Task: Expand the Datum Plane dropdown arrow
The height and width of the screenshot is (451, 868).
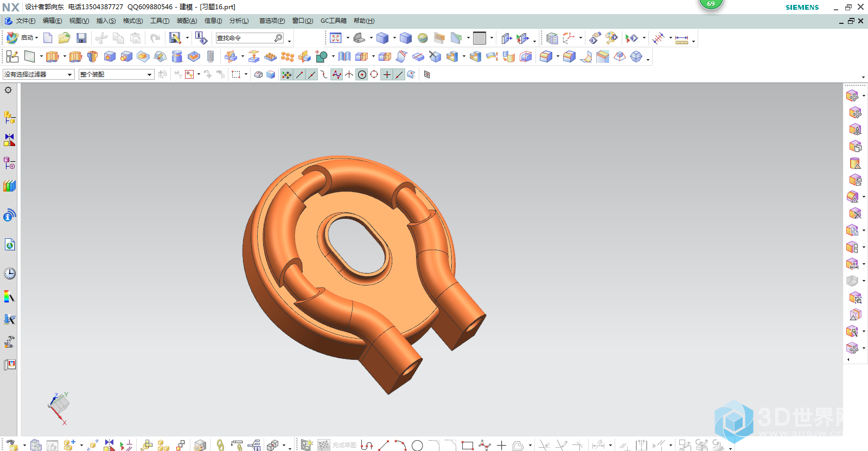Action: (41, 56)
